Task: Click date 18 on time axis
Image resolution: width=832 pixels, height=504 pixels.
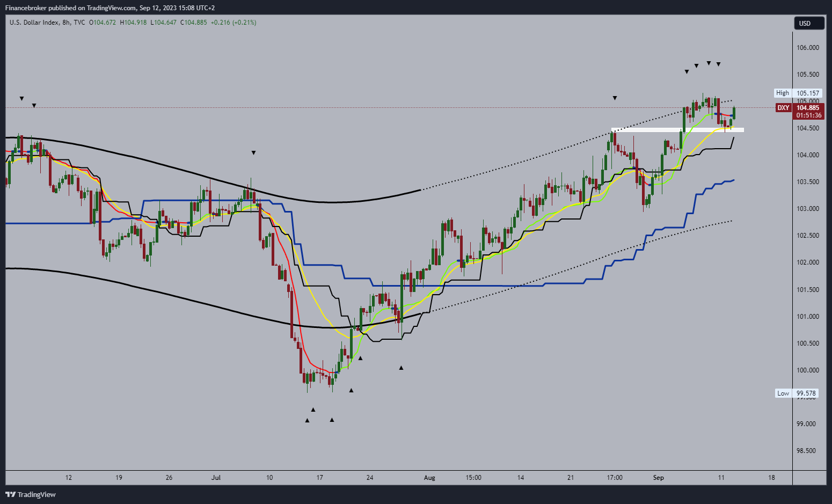Action: (772, 478)
